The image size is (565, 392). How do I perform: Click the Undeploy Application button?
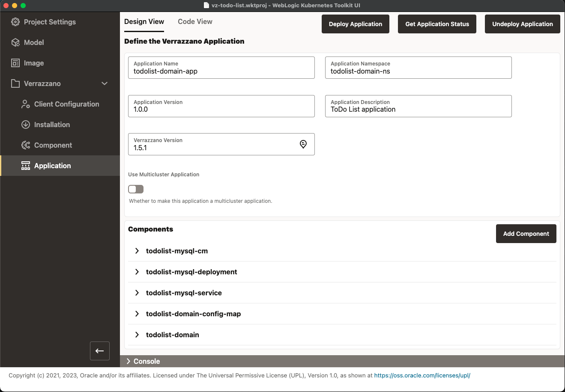[x=523, y=24]
